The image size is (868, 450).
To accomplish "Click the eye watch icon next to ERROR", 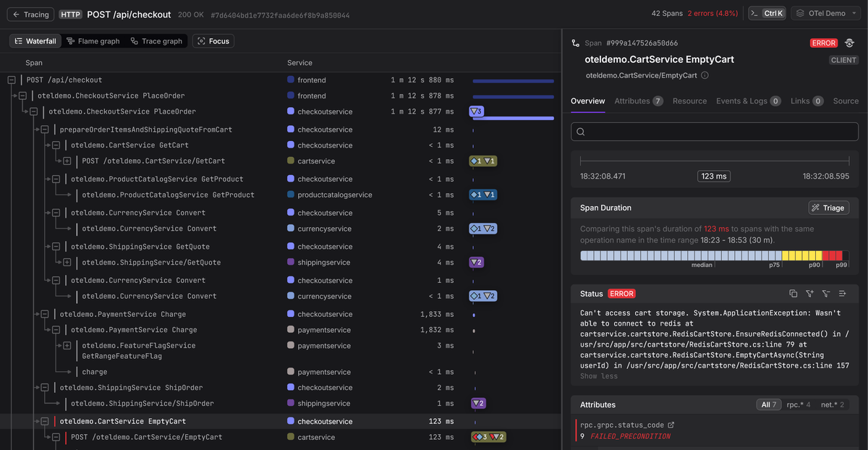I will [849, 43].
